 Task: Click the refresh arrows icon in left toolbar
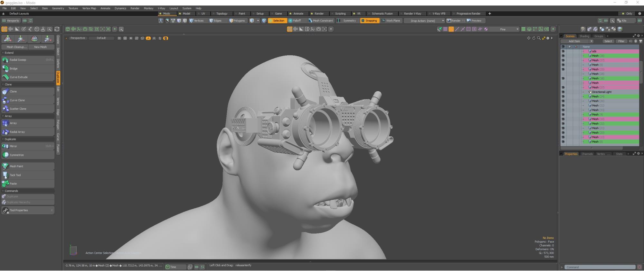point(57,29)
